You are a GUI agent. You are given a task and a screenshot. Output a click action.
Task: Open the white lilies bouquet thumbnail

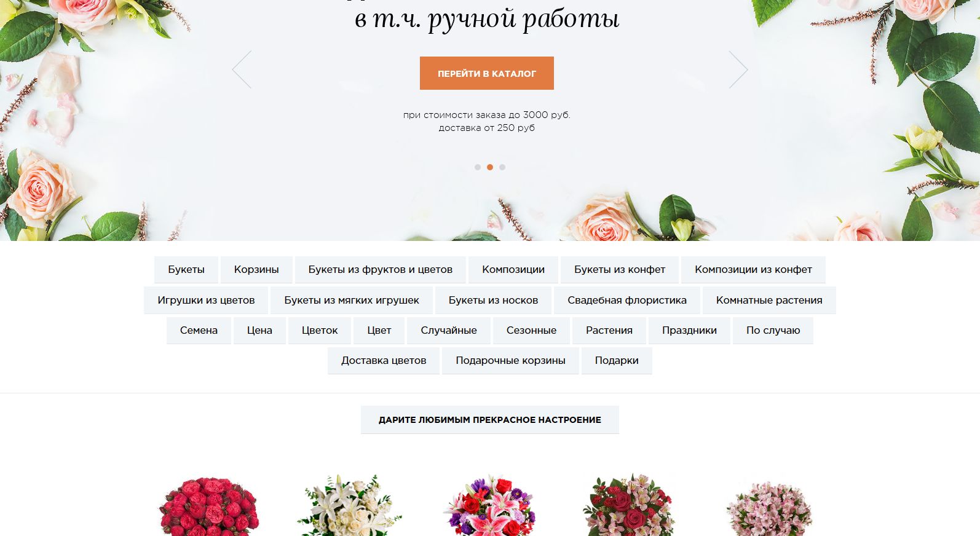coord(349,505)
